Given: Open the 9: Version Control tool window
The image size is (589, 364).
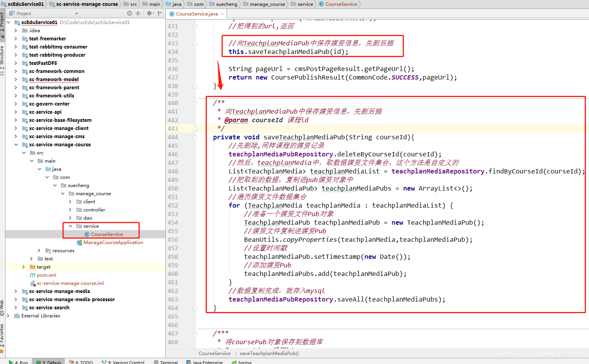Looking at the screenshot, I should (x=123, y=361).
